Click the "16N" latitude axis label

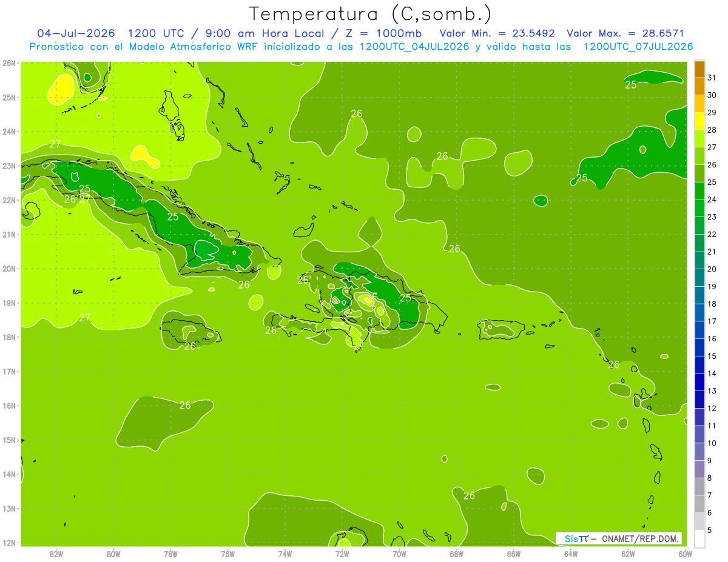(x=8, y=406)
